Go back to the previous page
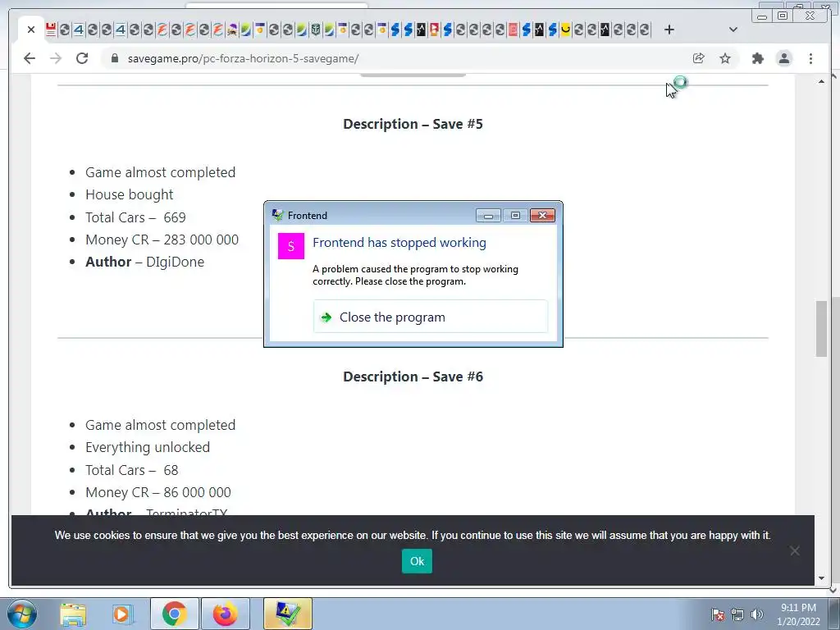840x630 pixels. [x=30, y=58]
